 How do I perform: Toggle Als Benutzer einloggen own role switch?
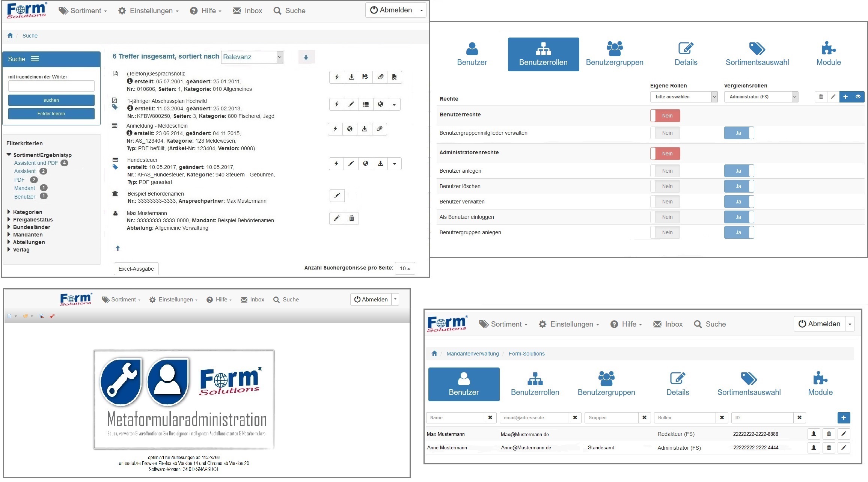(x=665, y=217)
